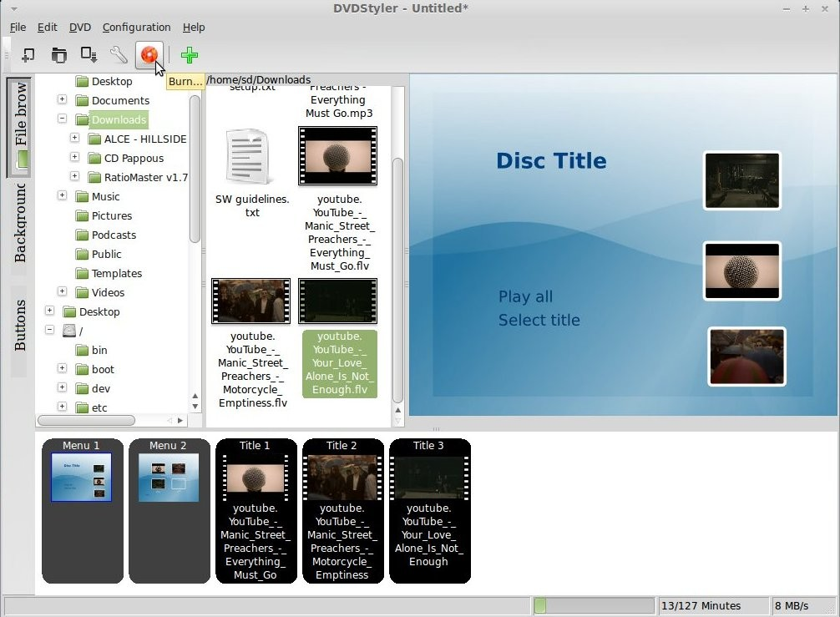840x617 pixels.
Task: Collapse the root / node
Action: point(50,330)
